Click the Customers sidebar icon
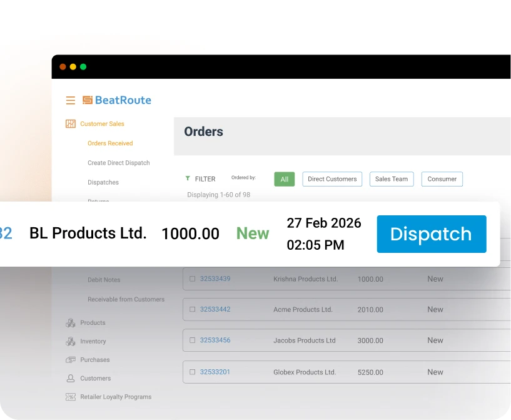Screen dimensions: 511x420 [71, 379]
